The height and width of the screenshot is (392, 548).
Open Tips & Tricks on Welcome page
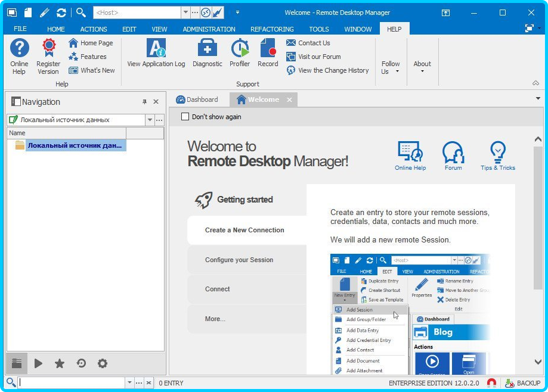pyautogui.click(x=498, y=155)
